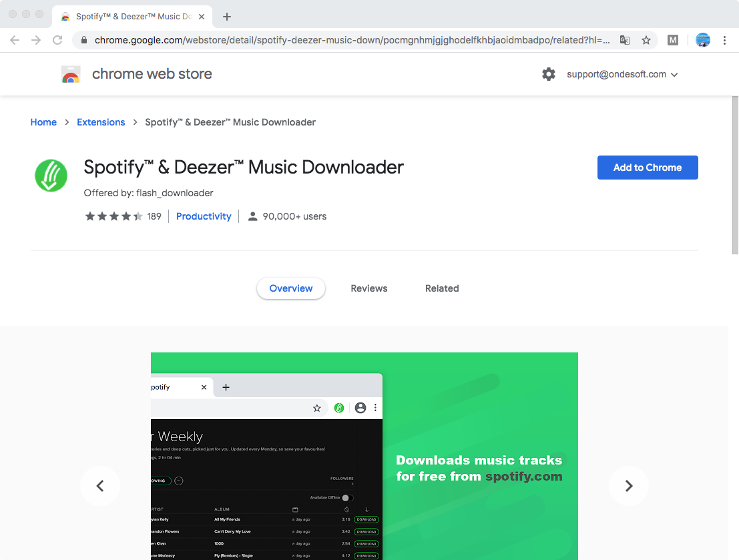Select the Spotify & Deezer browser tab
Image resolution: width=739 pixels, height=560 pixels.
(132, 17)
